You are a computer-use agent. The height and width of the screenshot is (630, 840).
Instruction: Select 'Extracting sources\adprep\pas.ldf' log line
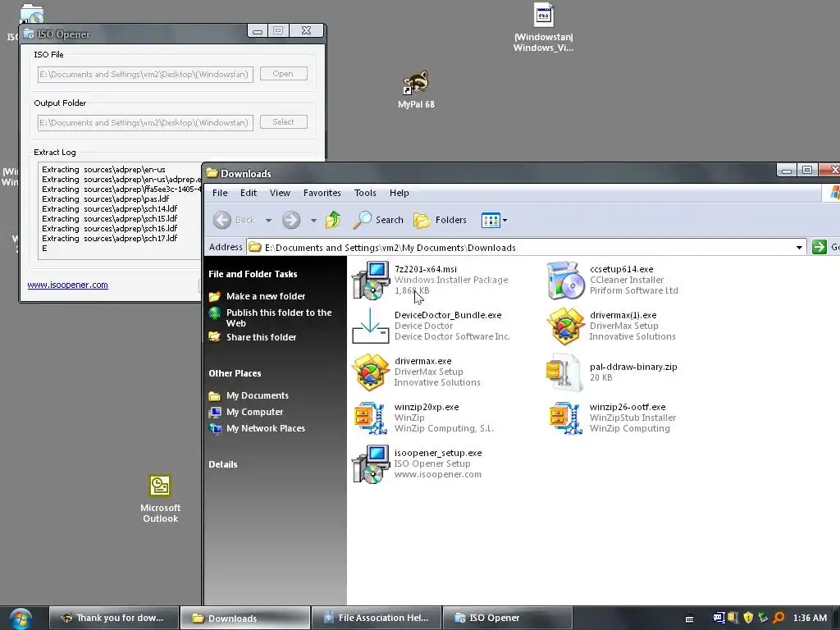(106, 199)
